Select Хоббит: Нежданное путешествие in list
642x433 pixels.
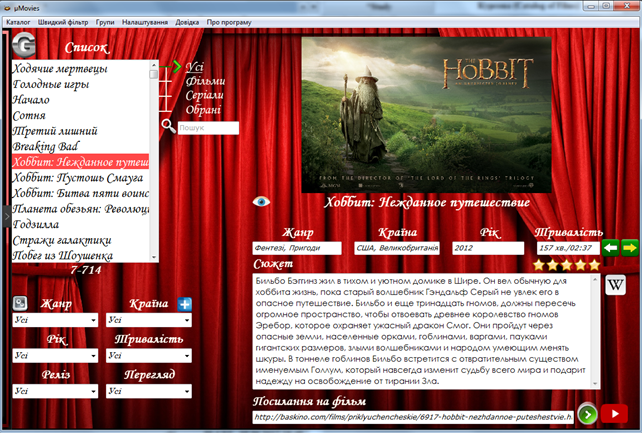pyautogui.click(x=80, y=162)
